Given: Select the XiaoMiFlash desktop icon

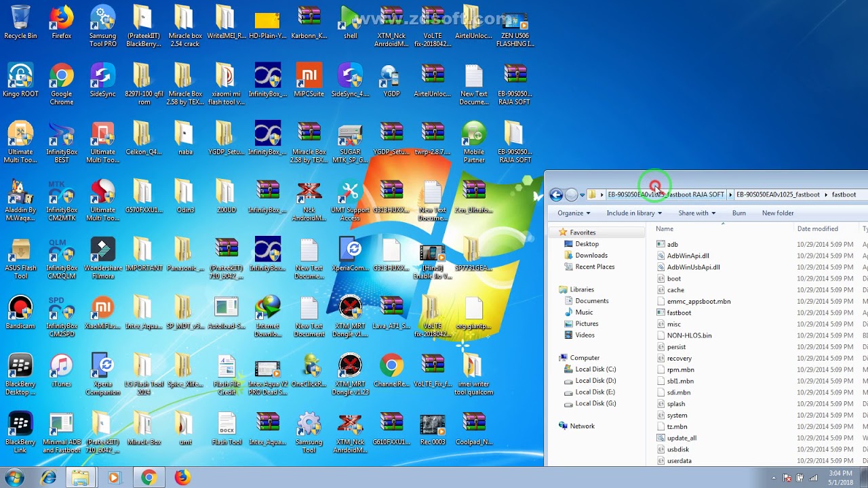Looking at the screenshot, I should coord(102,312).
